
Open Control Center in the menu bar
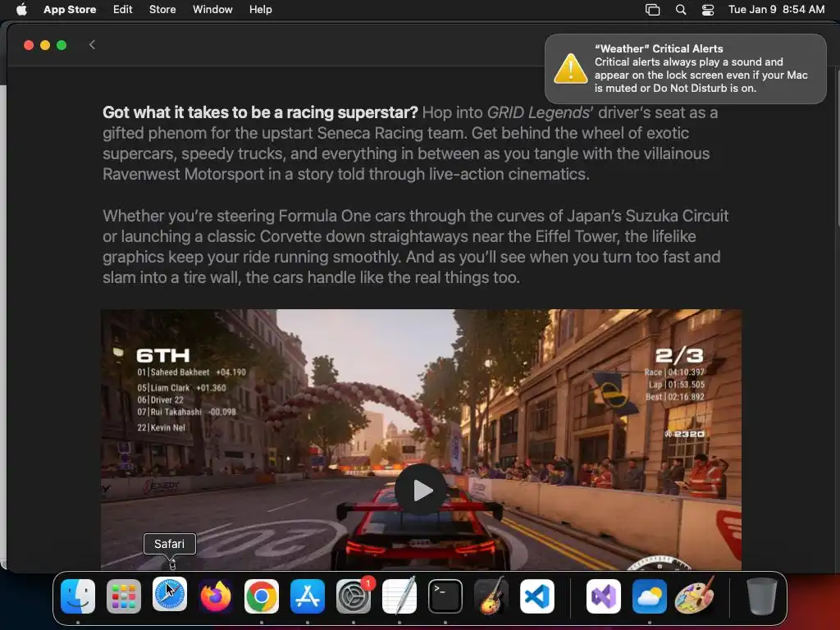tap(708, 9)
